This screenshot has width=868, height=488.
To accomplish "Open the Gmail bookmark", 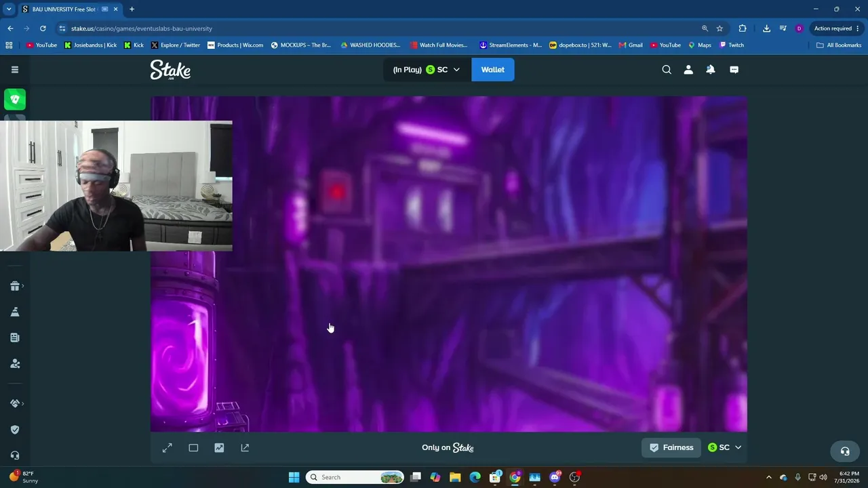I will point(631,45).
